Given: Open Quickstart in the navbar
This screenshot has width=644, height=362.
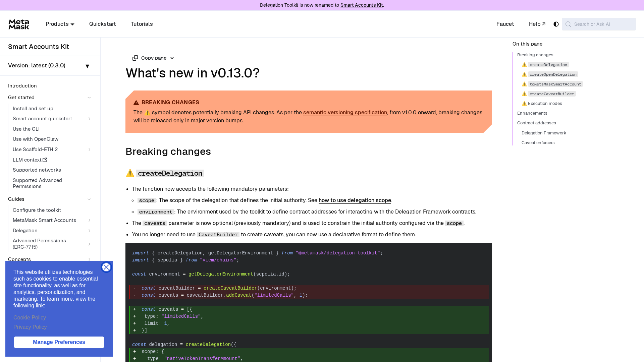Looking at the screenshot, I should (103, 24).
